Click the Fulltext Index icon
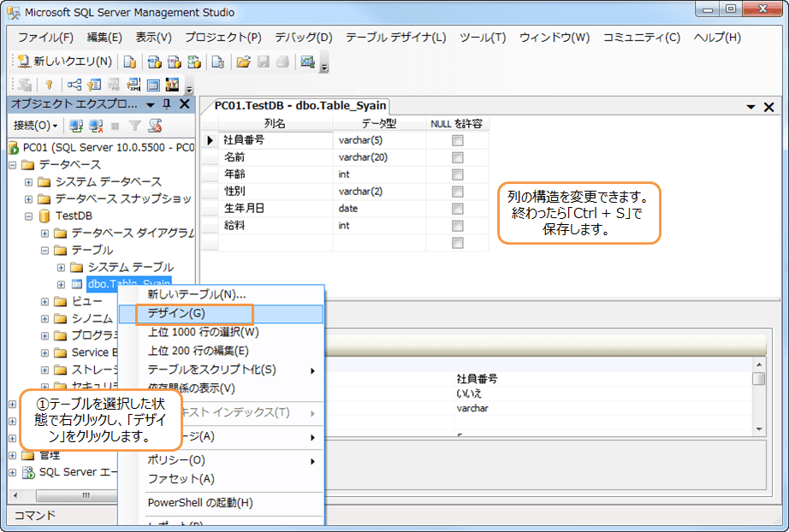This screenshot has width=789, height=532. 114,85
